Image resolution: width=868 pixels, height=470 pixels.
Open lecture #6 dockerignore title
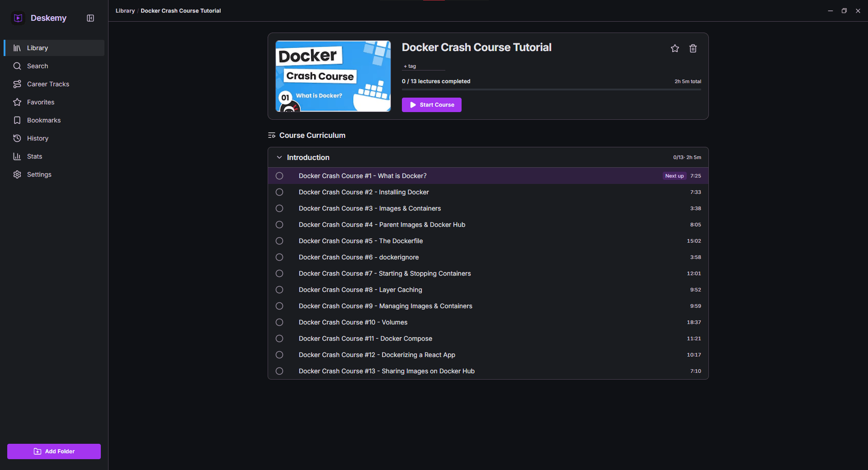(x=359, y=257)
